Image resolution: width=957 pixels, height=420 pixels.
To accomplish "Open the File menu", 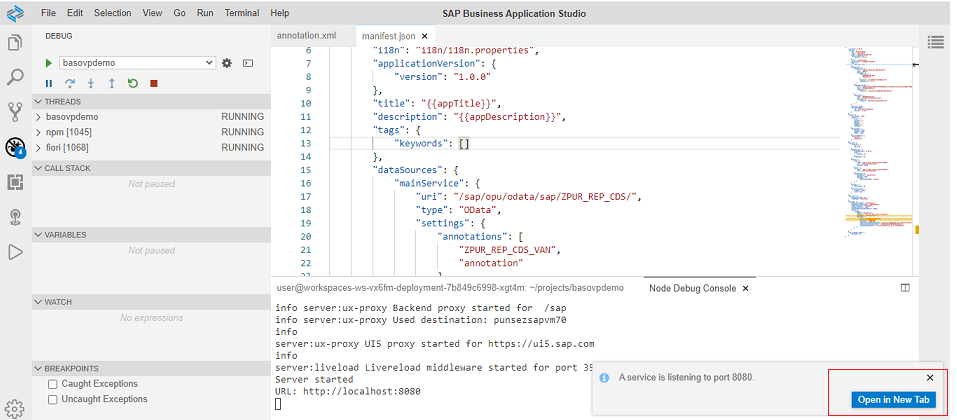I will 48,13.
